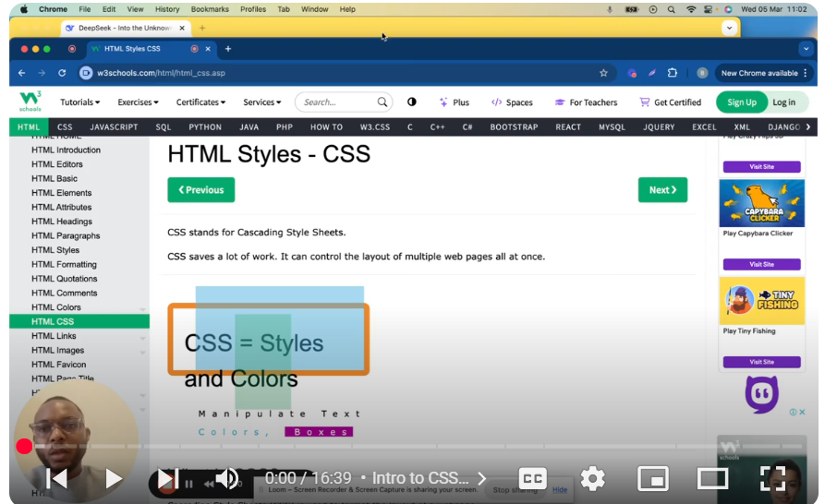Click the w3schools address bar URL

161,73
